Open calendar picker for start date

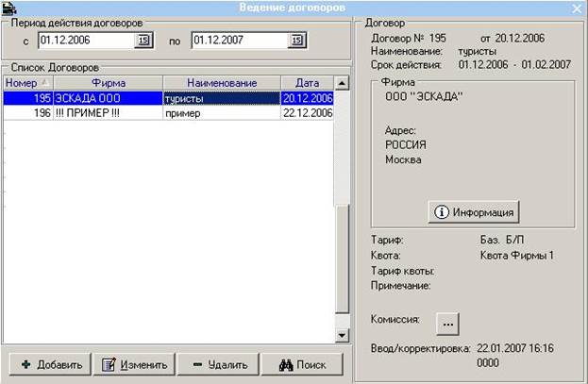click(x=143, y=40)
